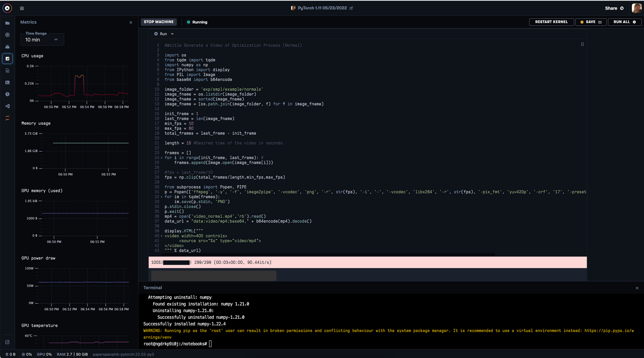644x358 pixels.
Task: Open the hamburger menu at top
Action: [x=22, y=8]
